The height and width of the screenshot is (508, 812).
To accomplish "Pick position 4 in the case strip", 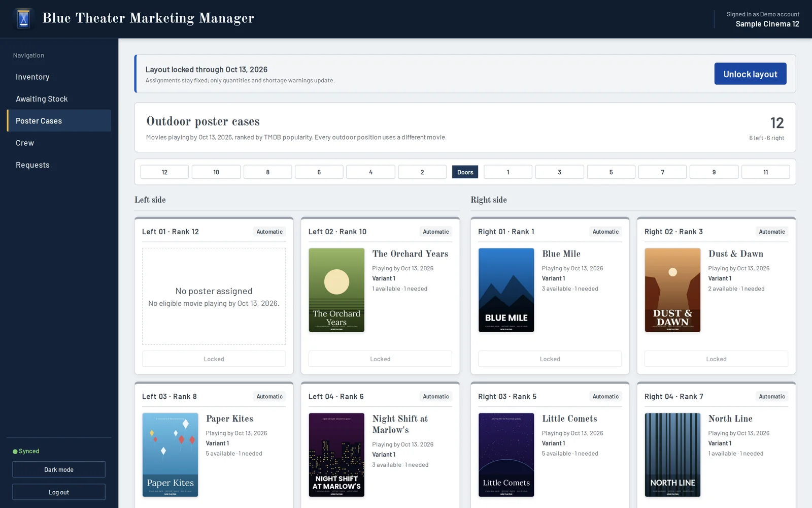I will click(370, 172).
